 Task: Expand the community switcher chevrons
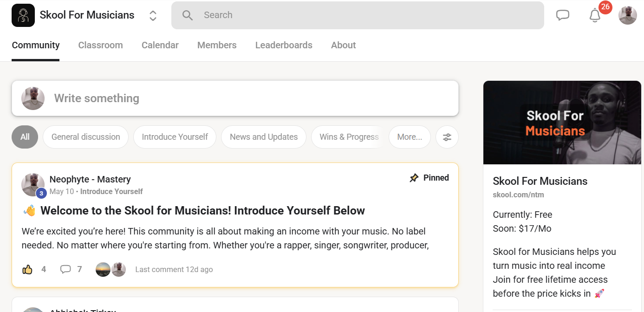click(153, 16)
